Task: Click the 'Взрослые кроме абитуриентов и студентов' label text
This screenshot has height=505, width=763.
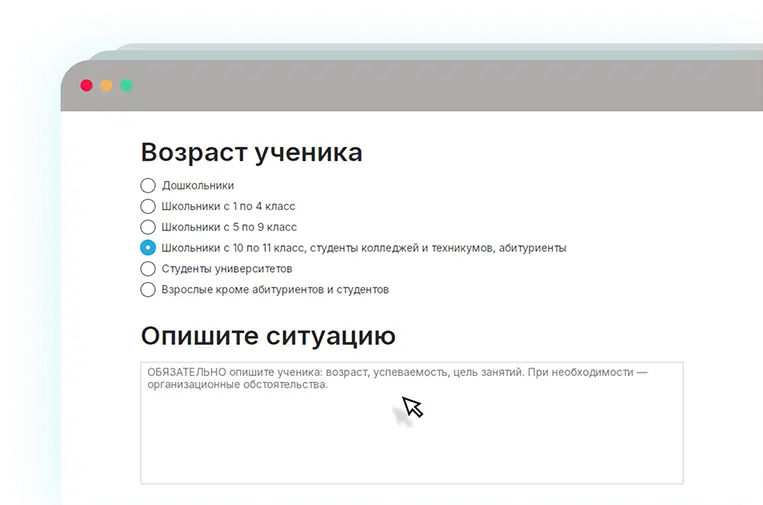Action: (x=275, y=290)
